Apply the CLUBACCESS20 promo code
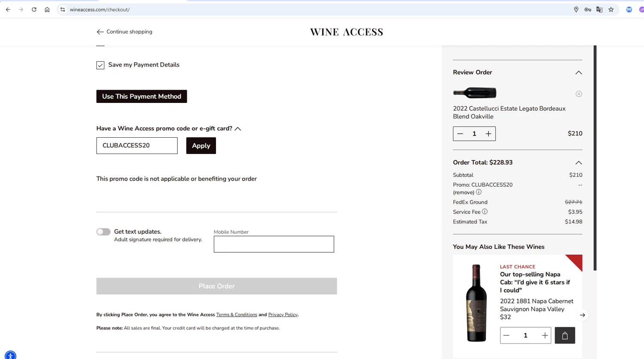The height and width of the screenshot is (359, 644). point(201,146)
